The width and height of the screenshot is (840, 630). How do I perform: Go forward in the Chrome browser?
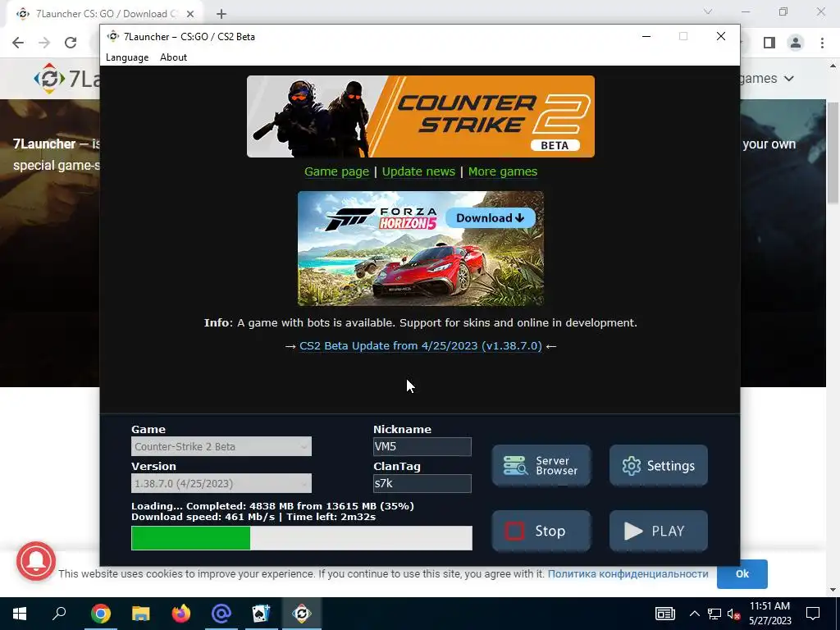[x=44, y=43]
